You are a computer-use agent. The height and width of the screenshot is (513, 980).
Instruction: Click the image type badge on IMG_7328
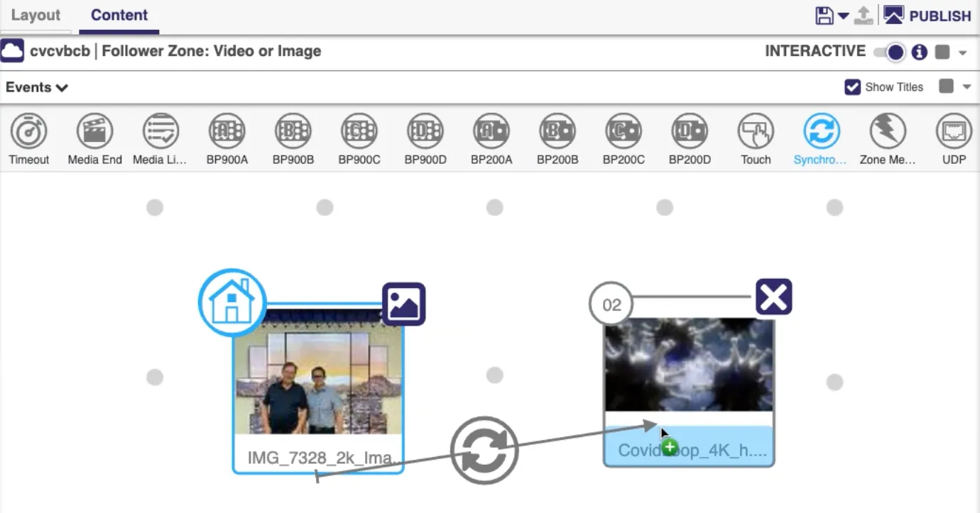(x=404, y=304)
